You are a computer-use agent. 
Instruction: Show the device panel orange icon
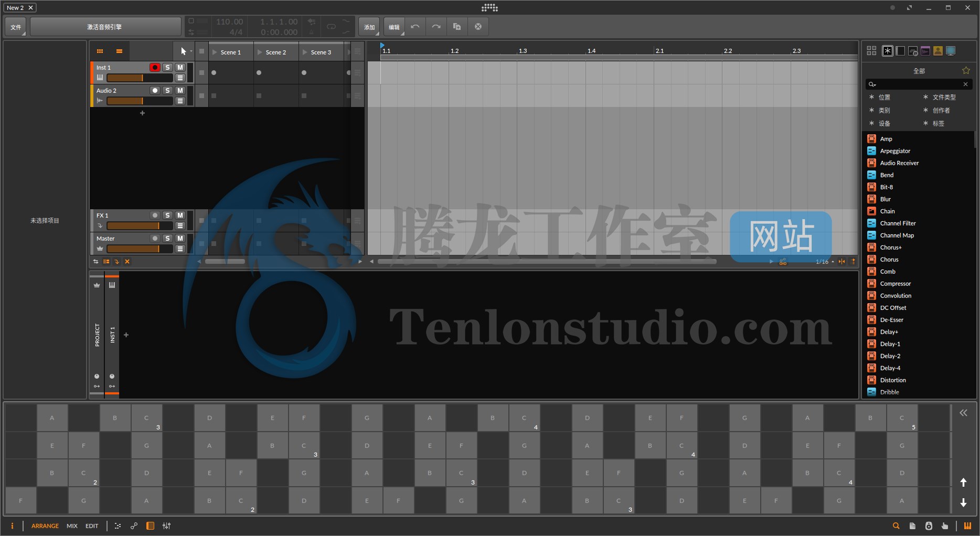tap(150, 526)
